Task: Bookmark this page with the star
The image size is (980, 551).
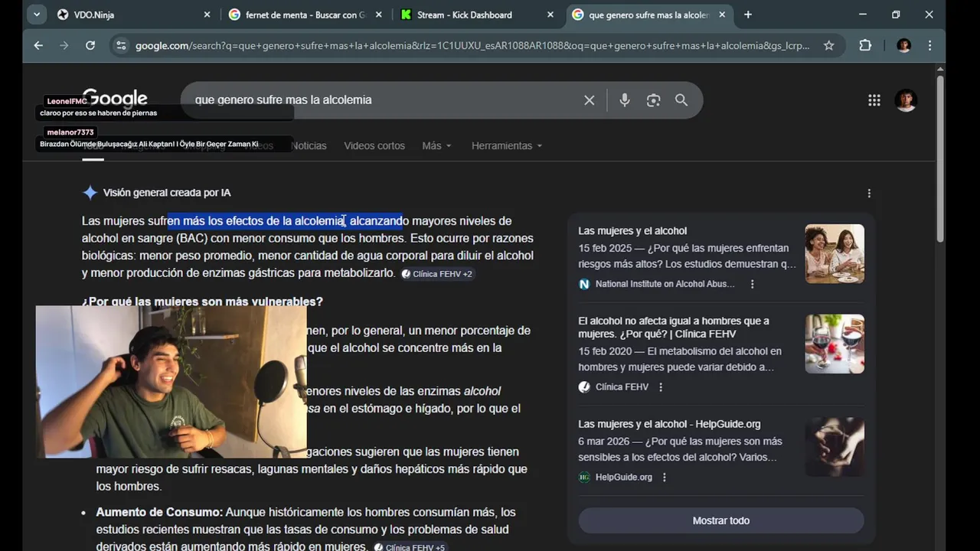Action: pos(828,46)
